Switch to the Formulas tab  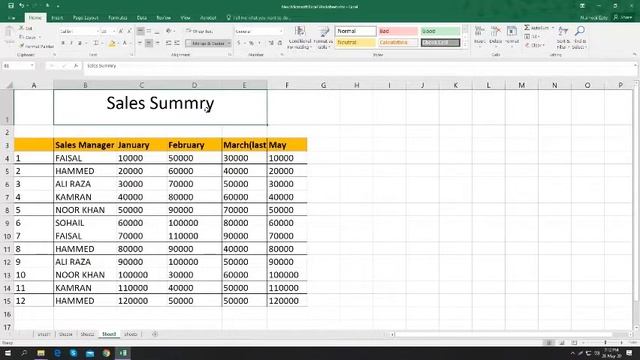[x=118, y=18]
